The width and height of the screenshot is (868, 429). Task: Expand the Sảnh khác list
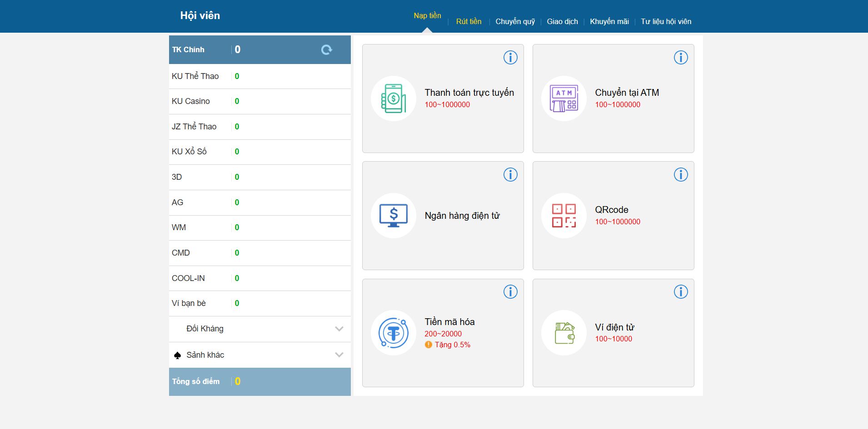pos(339,355)
